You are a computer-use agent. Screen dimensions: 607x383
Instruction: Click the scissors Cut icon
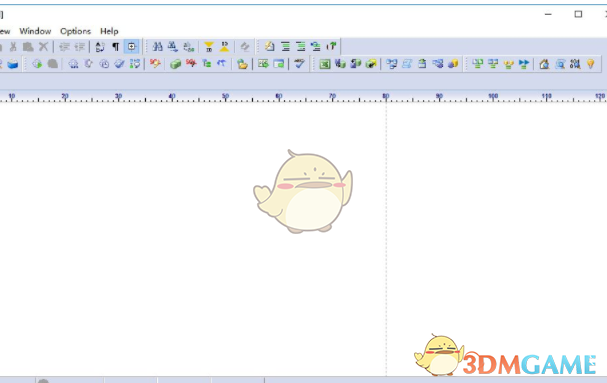pos(13,47)
